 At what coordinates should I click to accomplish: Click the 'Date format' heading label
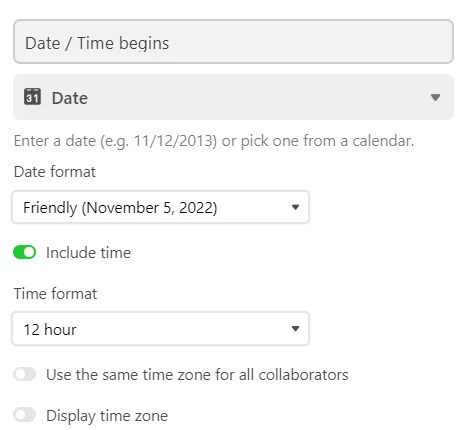[x=55, y=172]
